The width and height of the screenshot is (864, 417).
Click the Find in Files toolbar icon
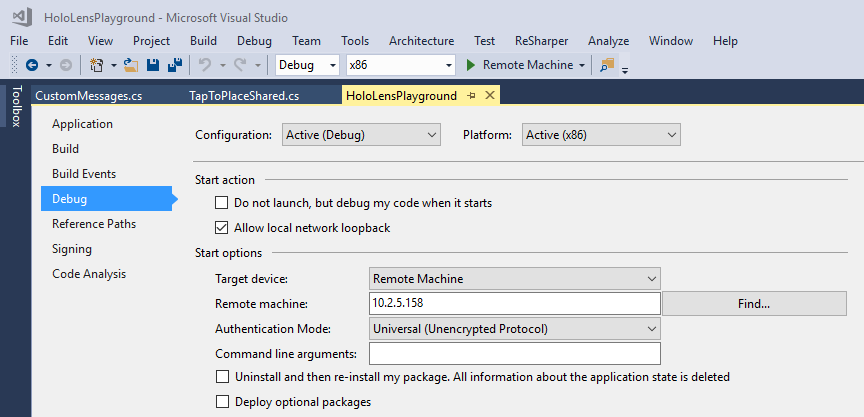coord(607,66)
